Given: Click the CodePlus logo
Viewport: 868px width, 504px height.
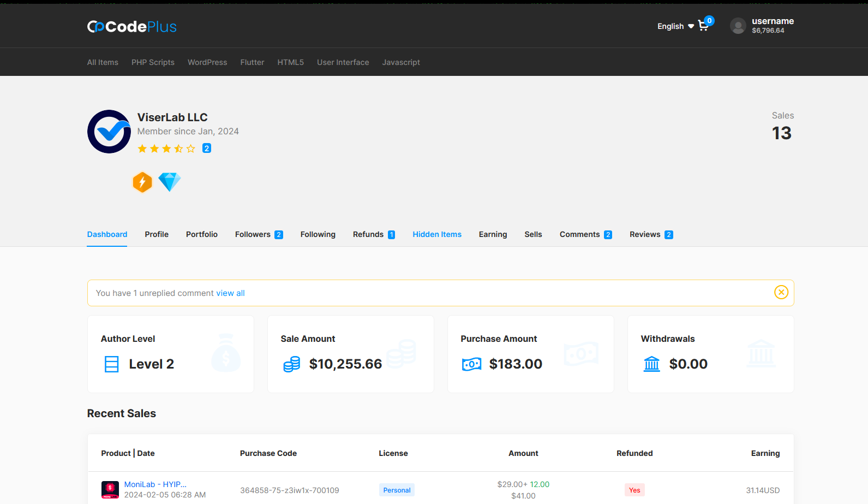Looking at the screenshot, I should point(131,27).
